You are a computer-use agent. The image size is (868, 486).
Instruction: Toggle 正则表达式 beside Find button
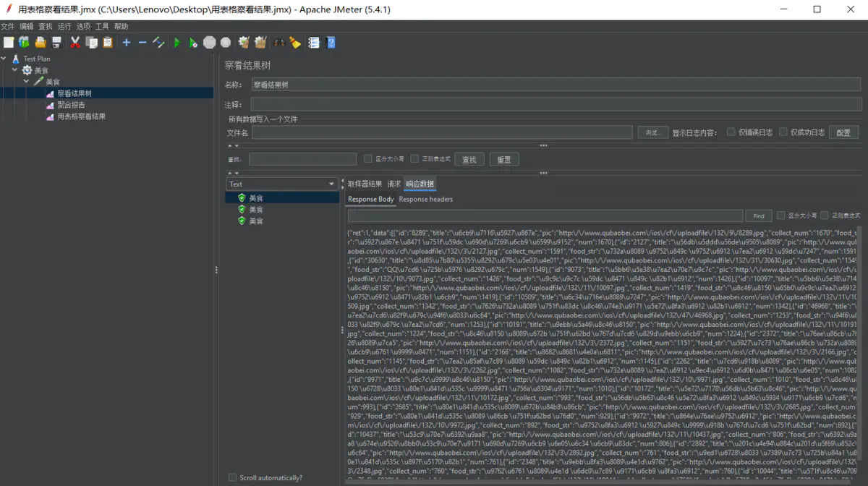click(x=825, y=216)
